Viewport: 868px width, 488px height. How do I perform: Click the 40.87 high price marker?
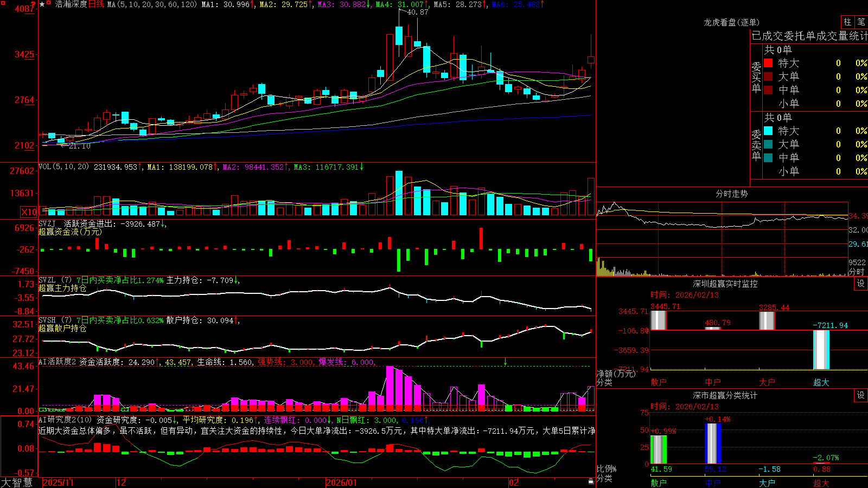point(417,12)
